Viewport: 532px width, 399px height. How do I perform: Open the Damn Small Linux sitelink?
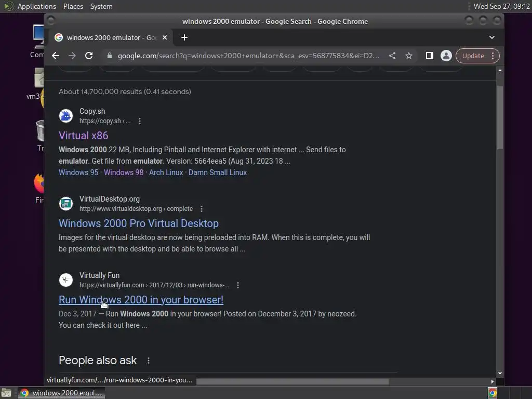coord(218,172)
